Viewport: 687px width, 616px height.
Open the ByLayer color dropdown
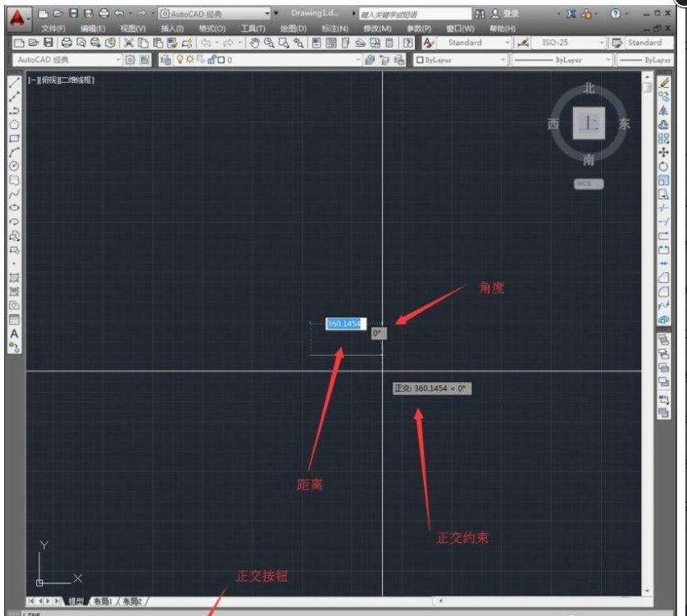(503, 60)
